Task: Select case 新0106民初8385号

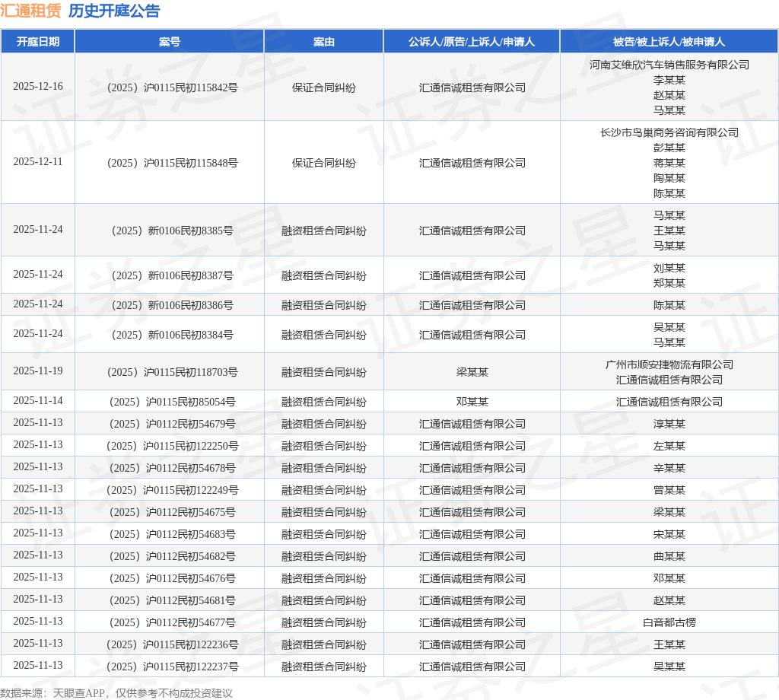Action: [173, 231]
